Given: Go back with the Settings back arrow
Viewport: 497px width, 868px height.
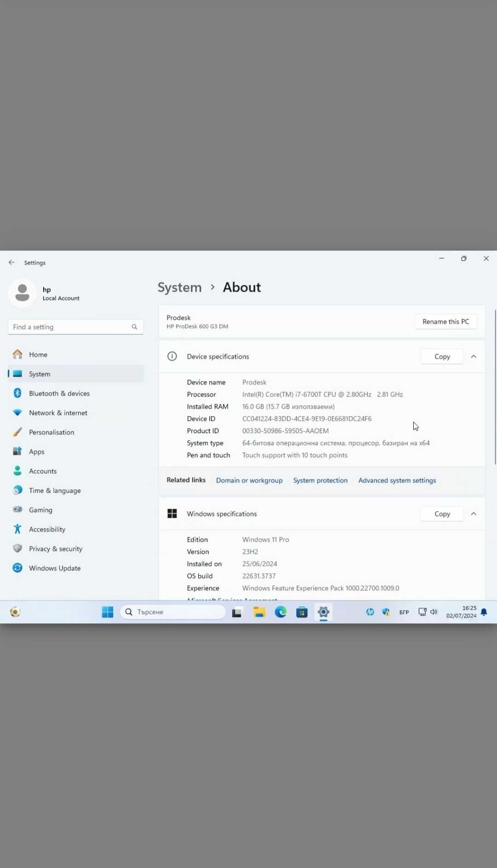Looking at the screenshot, I should 12,263.
